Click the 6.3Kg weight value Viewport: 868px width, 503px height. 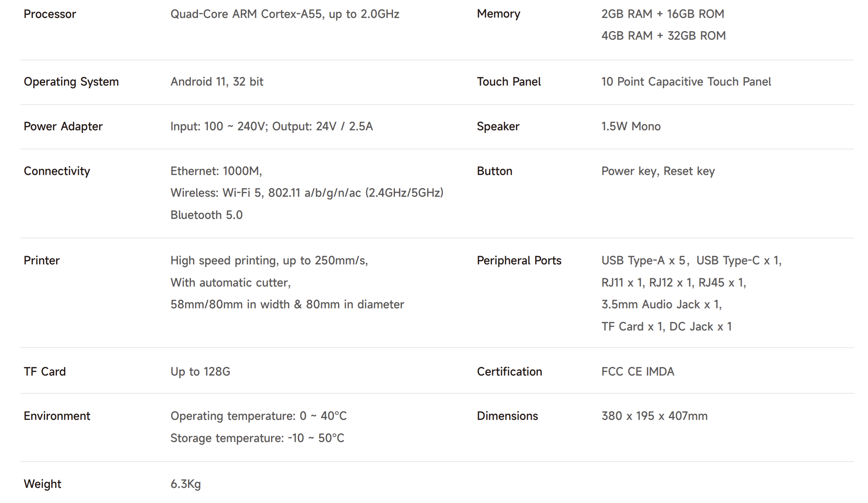[185, 484]
